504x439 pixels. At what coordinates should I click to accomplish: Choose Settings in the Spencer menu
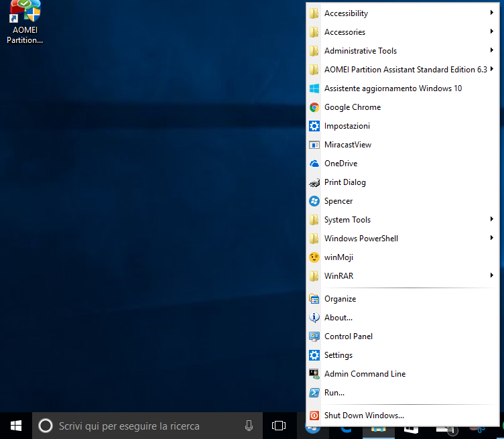(402, 355)
